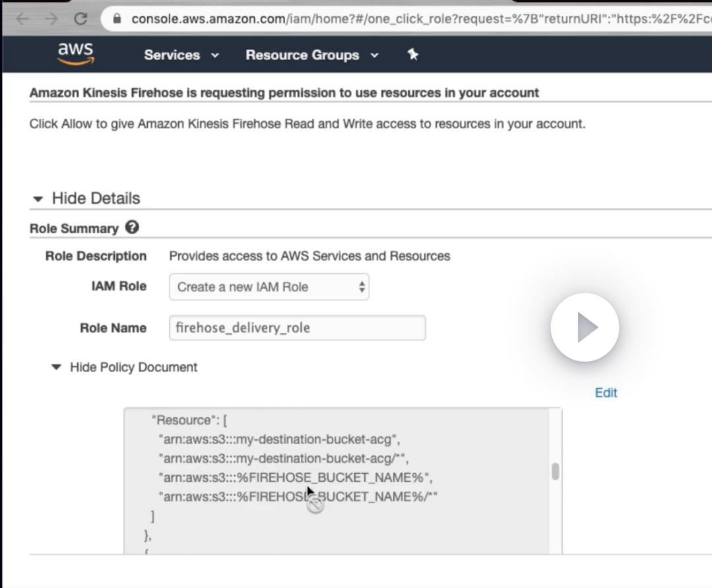This screenshot has width=712, height=588.
Task: Click the my-destination-bucket-acg ARN line
Action: [x=279, y=440]
